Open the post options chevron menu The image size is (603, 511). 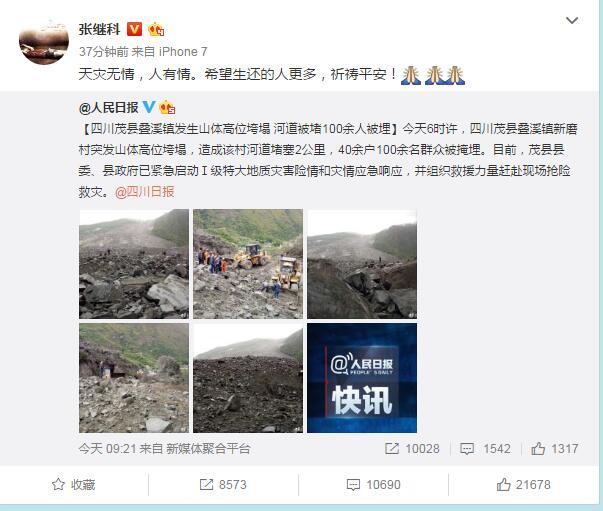(572, 20)
